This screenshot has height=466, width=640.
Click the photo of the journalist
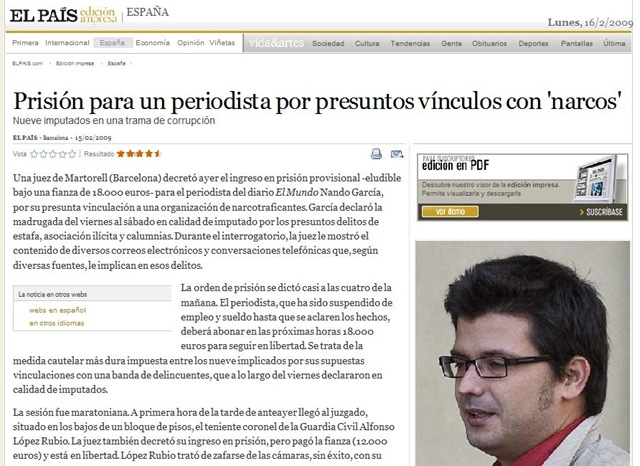[x=522, y=353]
